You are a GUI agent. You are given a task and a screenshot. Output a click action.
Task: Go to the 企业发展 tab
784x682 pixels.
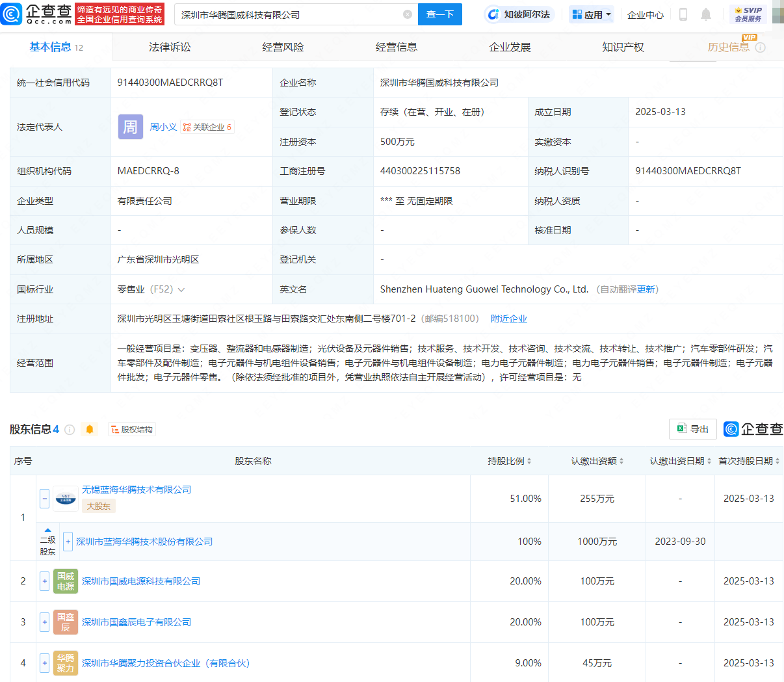(x=510, y=47)
